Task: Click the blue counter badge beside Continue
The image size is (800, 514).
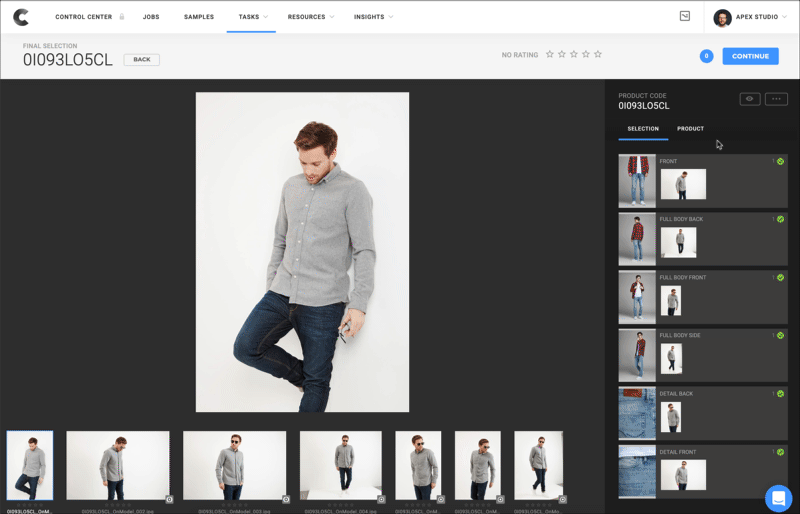Action: pos(706,56)
